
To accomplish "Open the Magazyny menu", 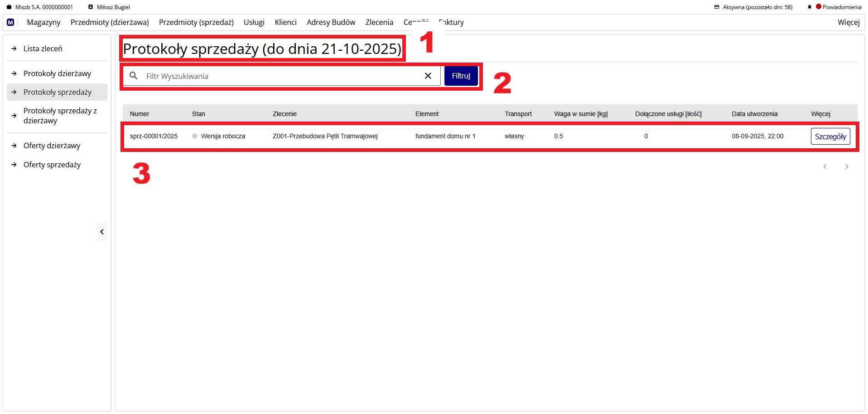I will 43,22.
